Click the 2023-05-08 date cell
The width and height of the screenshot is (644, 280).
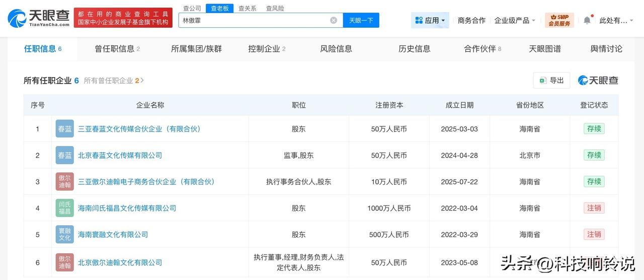(459, 262)
